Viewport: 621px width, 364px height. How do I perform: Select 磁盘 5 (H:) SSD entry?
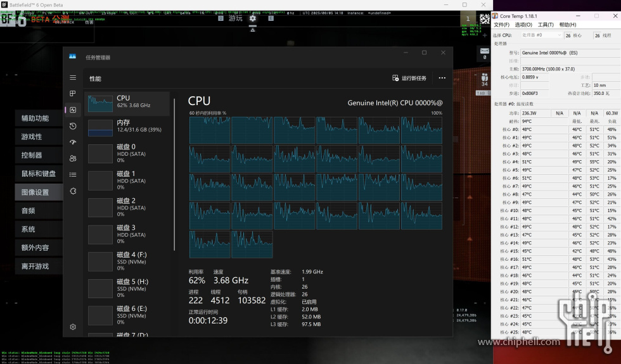(127, 287)
